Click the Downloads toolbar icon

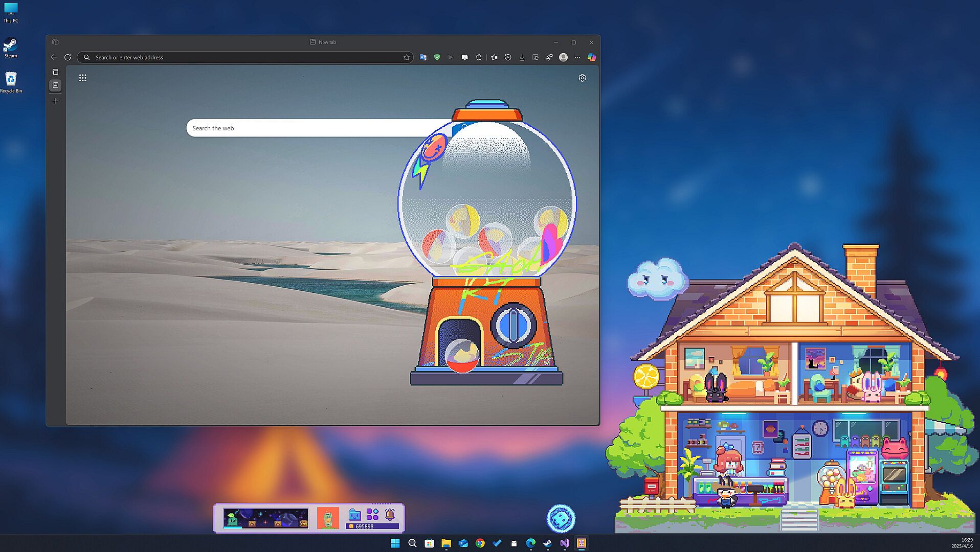pyautogui.click(x=522, y=57)
